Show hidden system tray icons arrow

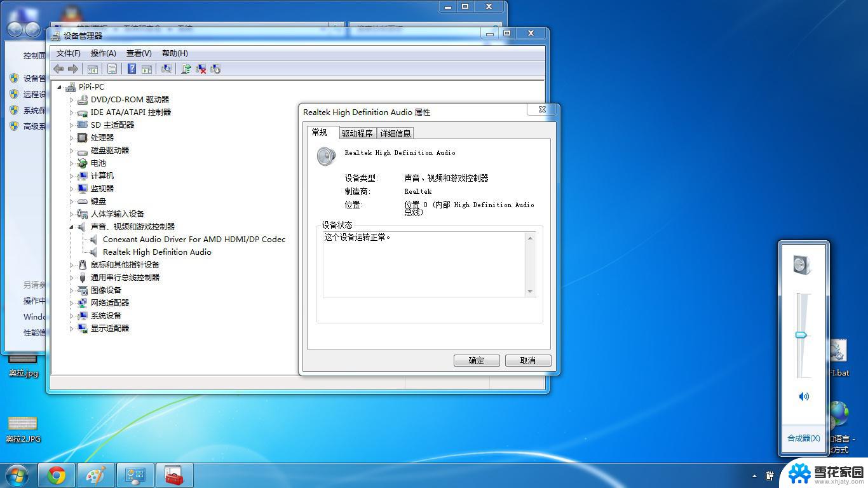[754, 475]
